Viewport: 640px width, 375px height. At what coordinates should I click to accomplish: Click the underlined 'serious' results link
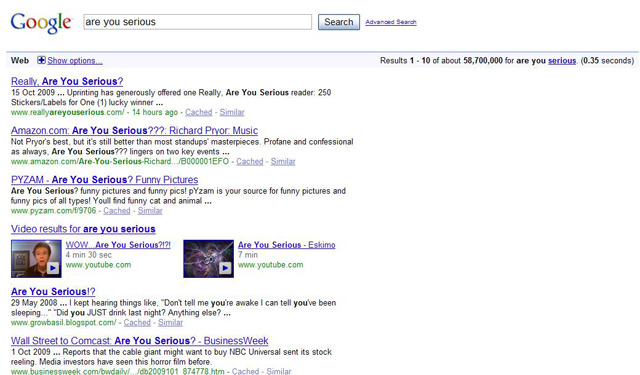tap(562, 61)
